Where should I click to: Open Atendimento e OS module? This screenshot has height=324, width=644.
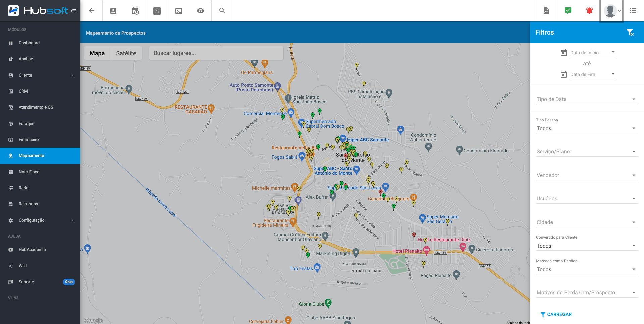pyautogui.click(x=40, y=107)
